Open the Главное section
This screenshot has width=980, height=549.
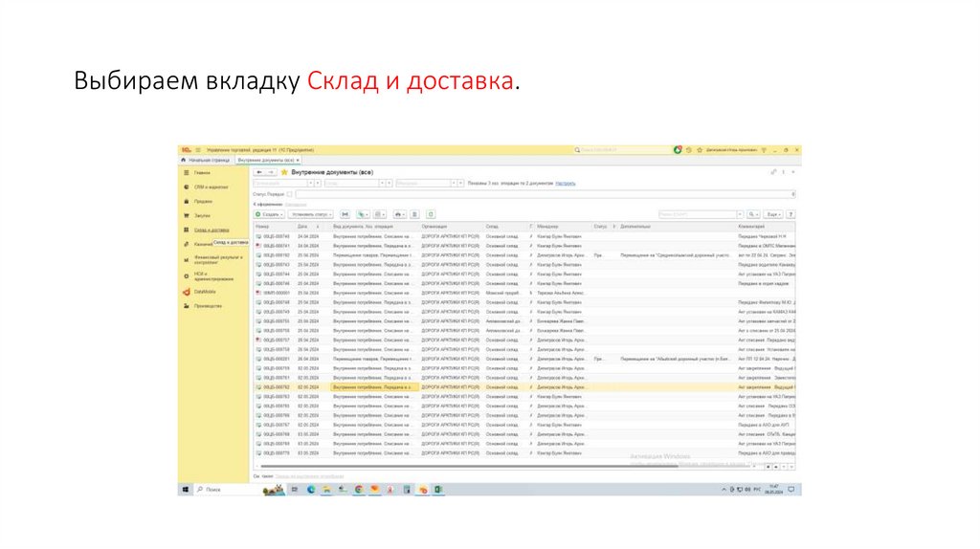point(202,172)
